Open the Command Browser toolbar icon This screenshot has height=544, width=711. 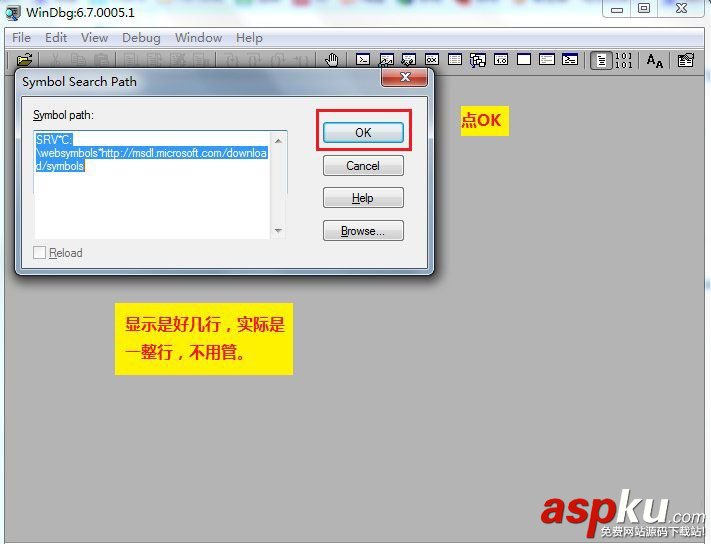point(570,59)
